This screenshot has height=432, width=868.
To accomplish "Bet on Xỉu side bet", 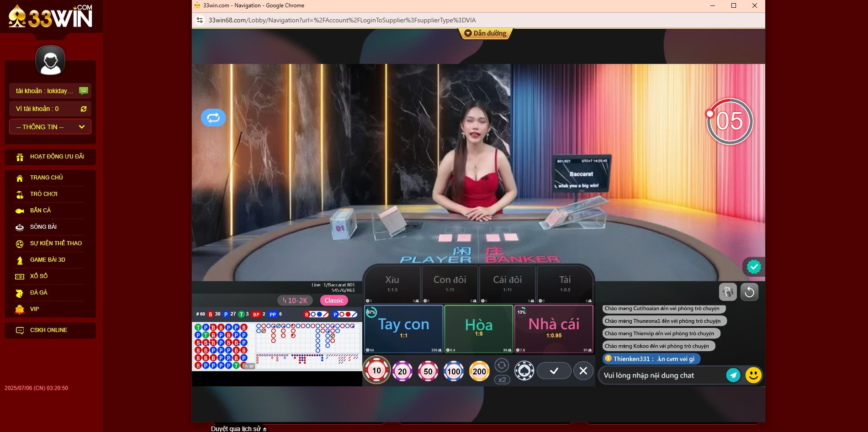I will pyautogui.click(x=392, y=285).
